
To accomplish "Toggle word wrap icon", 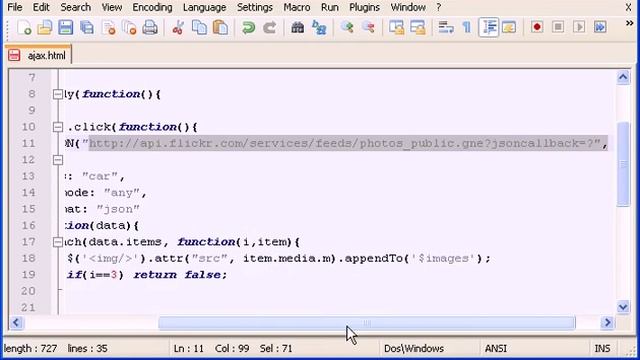I will [446, 28].
